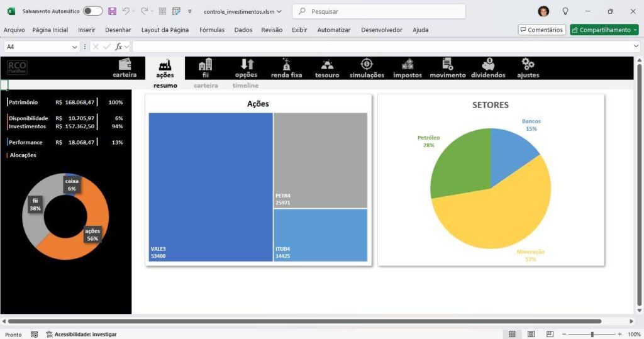Open the simulações target icon
This screenshot has height=339, width=644.
(x=367, y=64)
